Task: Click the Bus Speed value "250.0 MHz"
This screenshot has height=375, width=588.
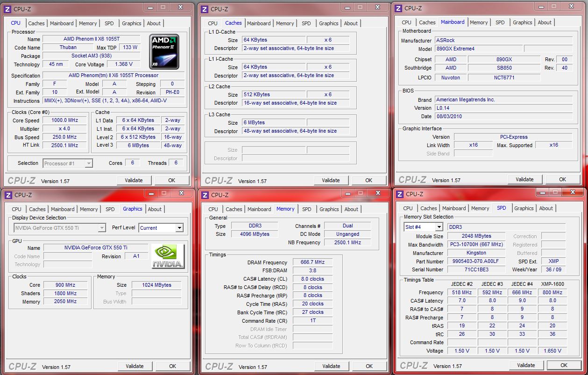Action: (64, 137)
